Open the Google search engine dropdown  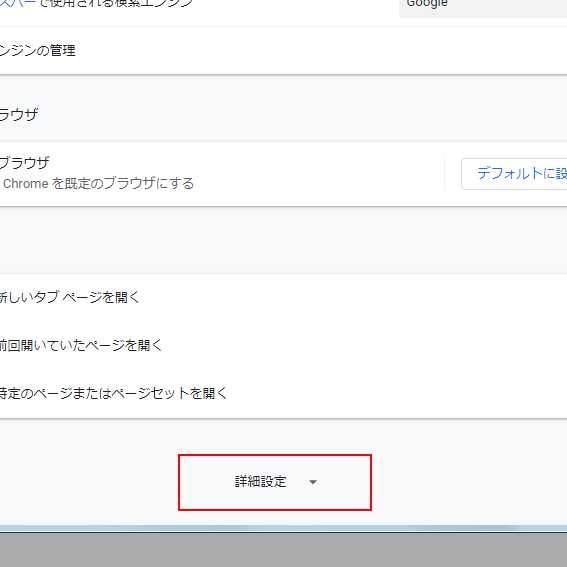point(483,5)
